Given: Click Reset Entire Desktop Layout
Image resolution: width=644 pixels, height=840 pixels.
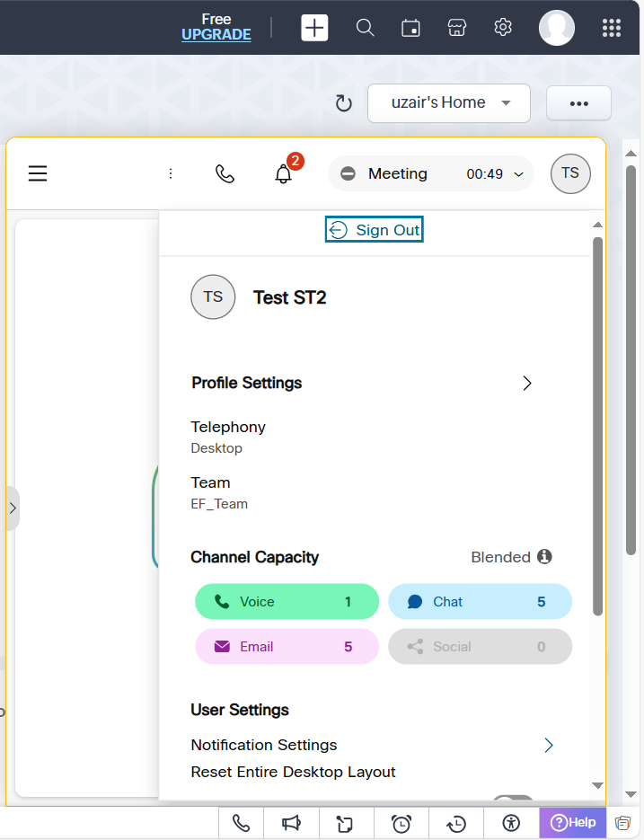Looking at the screenshot, I should 293,772.
